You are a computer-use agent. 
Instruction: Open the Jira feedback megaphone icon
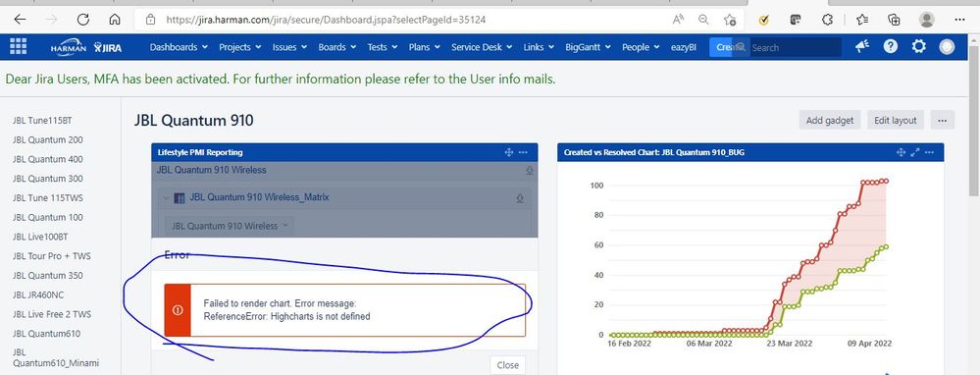(x=862, y=47)
